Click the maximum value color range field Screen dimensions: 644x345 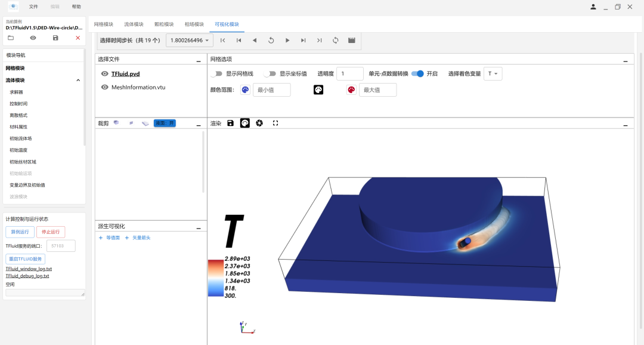[x=378, y=90]
